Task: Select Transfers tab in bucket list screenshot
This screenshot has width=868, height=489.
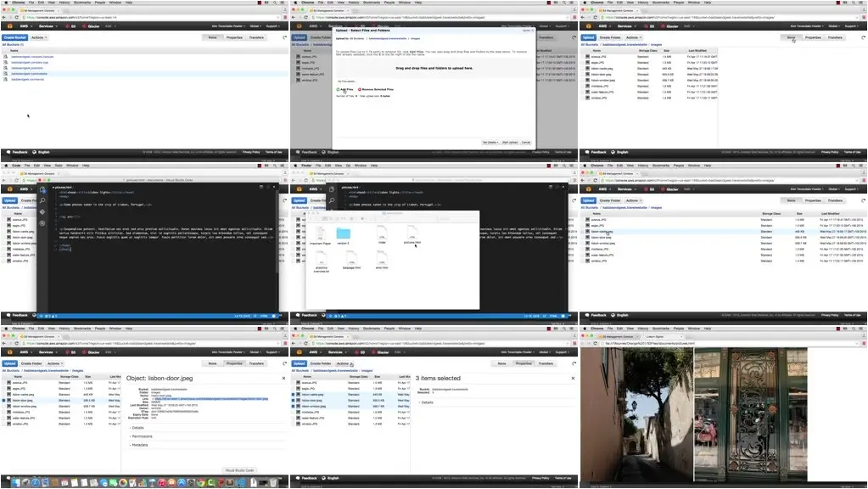Action: coord(256,37)
